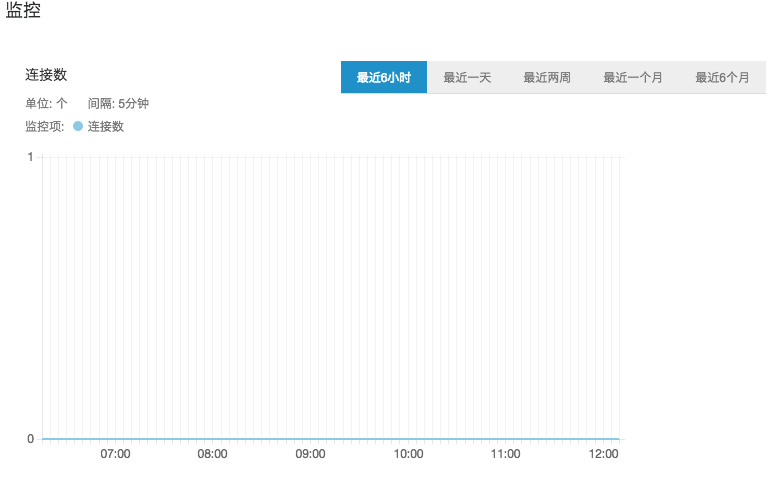This screenshot has width=779, height=488.
Task: Select the 最近6小时 tab
Action: [384, 77]
